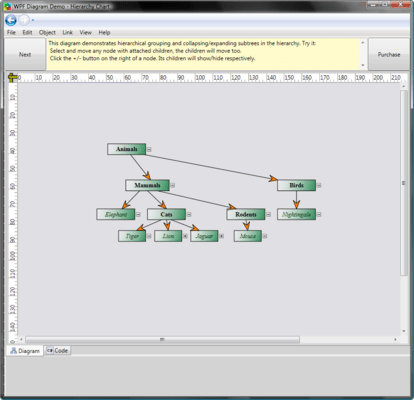The width and height of the screenshot is (414, 400).
Task: Open the Link menu
Action: click(x=68, y=32)
